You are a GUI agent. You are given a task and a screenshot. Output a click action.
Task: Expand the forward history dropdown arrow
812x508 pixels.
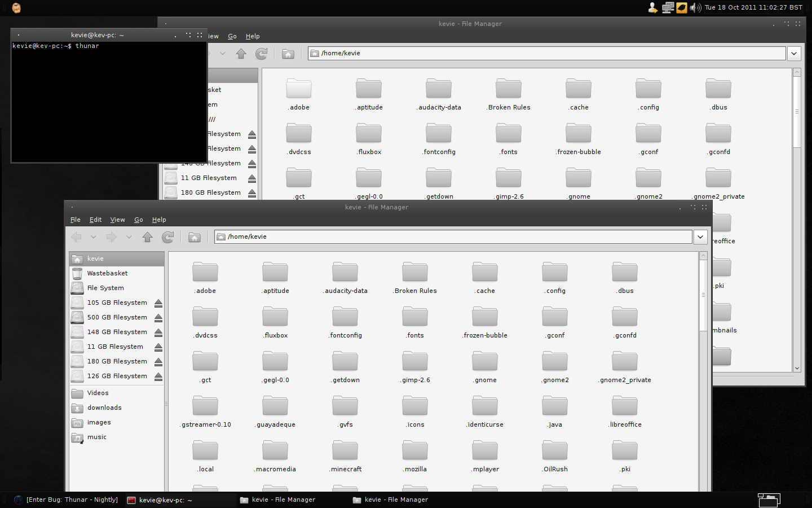click(129, 237)
